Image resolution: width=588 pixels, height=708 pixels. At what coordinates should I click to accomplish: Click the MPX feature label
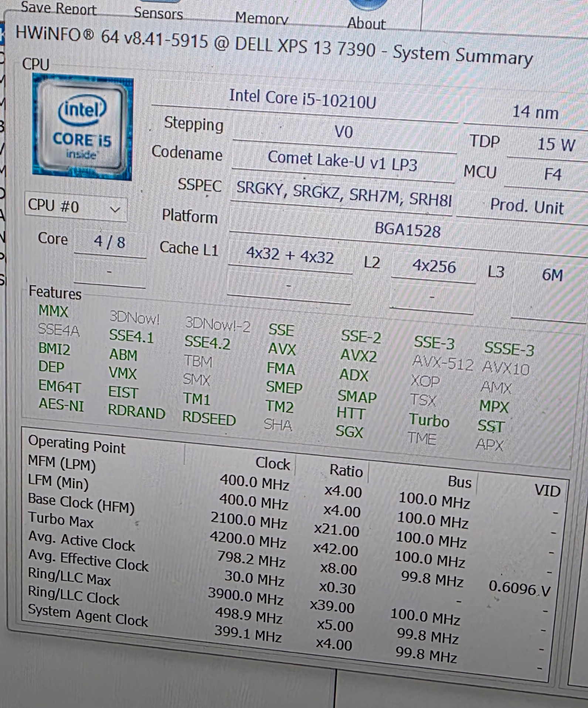[494, 407]
